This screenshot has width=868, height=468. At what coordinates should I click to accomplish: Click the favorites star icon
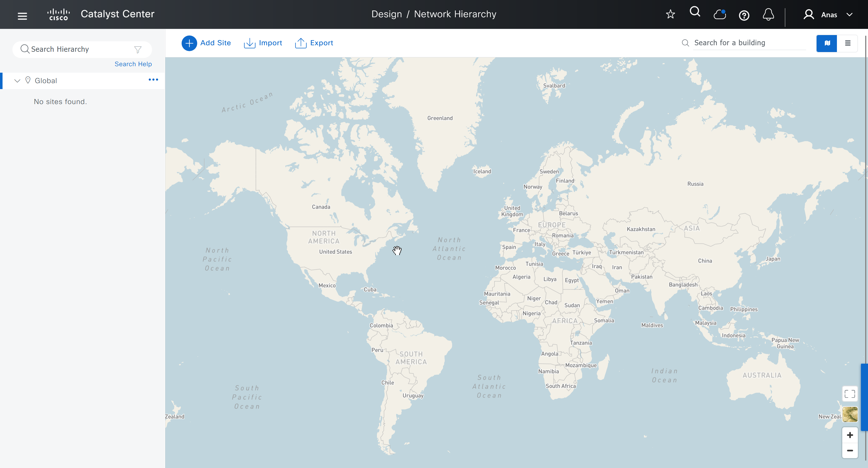coord(670,14)
